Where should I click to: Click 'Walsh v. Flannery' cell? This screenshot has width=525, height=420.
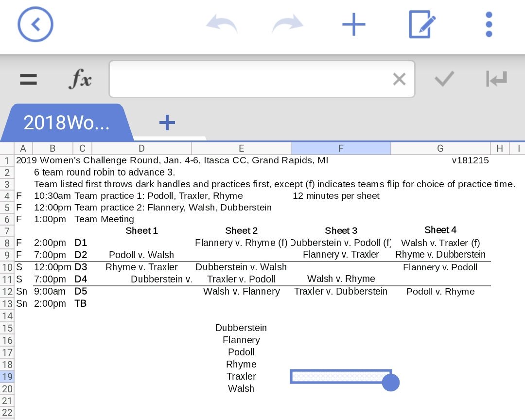click(x=241, y=291)
